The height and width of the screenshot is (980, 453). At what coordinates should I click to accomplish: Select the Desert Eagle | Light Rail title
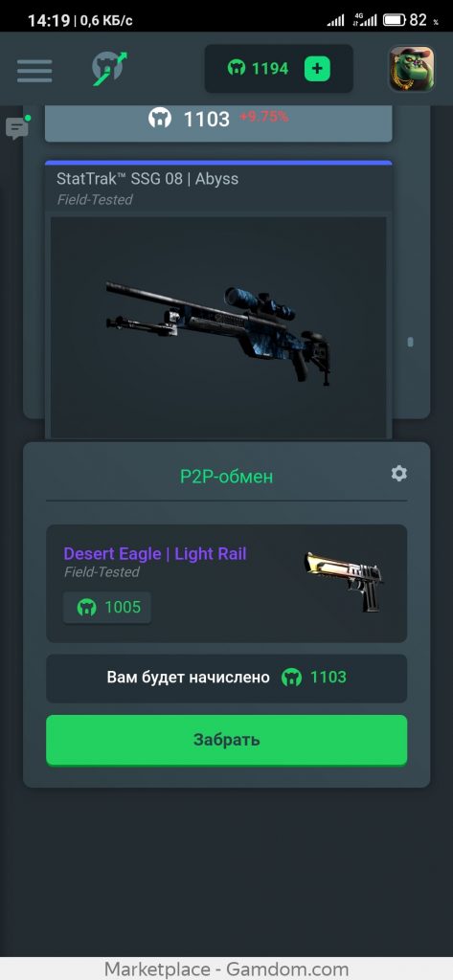point(155,554)
